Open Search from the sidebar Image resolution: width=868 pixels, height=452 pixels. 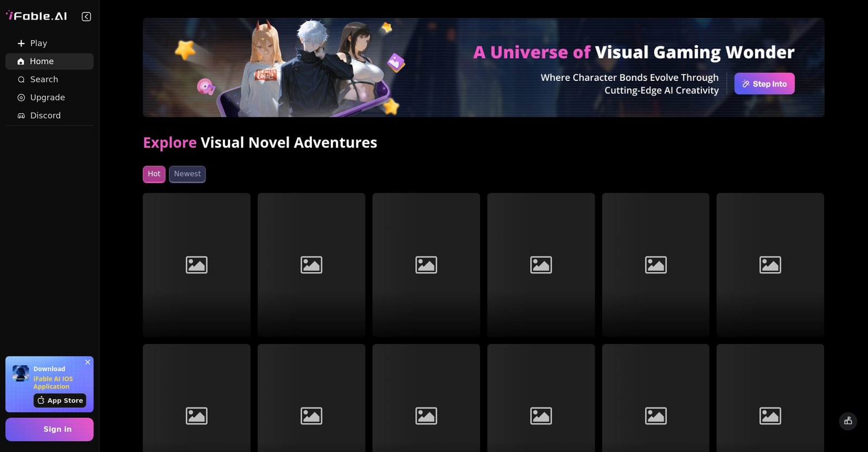[49, 79]
